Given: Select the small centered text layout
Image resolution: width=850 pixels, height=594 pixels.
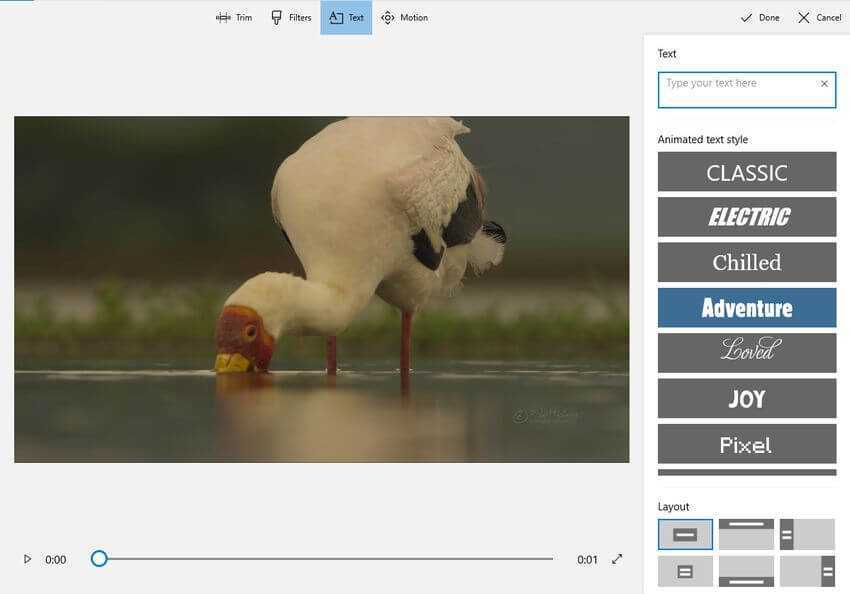Looking at the screenshot, I should click(685, 571).
